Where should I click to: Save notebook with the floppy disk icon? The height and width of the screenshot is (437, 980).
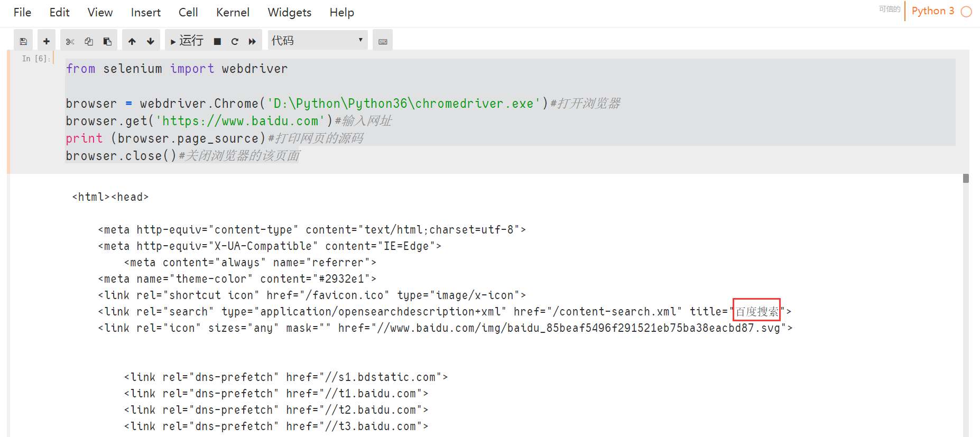23,41
